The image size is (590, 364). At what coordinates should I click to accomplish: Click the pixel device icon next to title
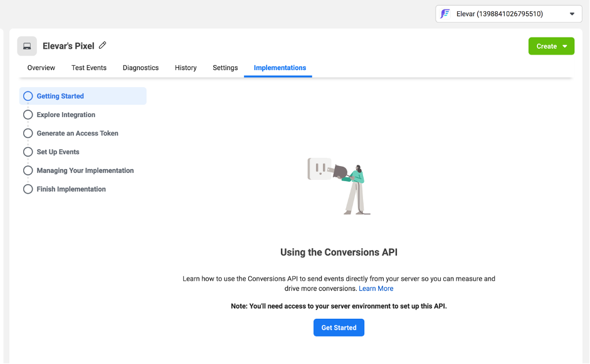(x=27, y=46)
